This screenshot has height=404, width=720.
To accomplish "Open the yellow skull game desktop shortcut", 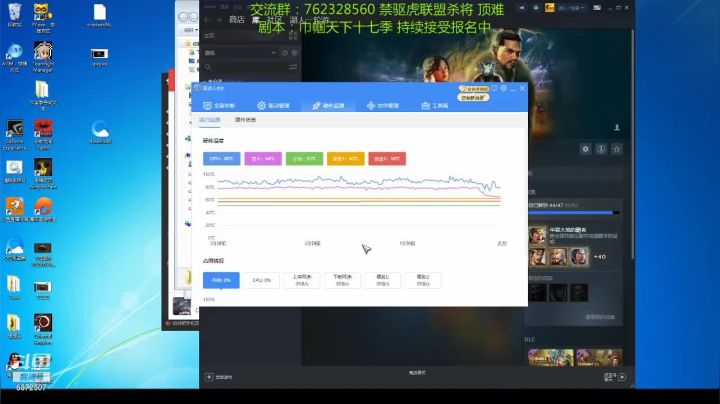I will [43, 174].
